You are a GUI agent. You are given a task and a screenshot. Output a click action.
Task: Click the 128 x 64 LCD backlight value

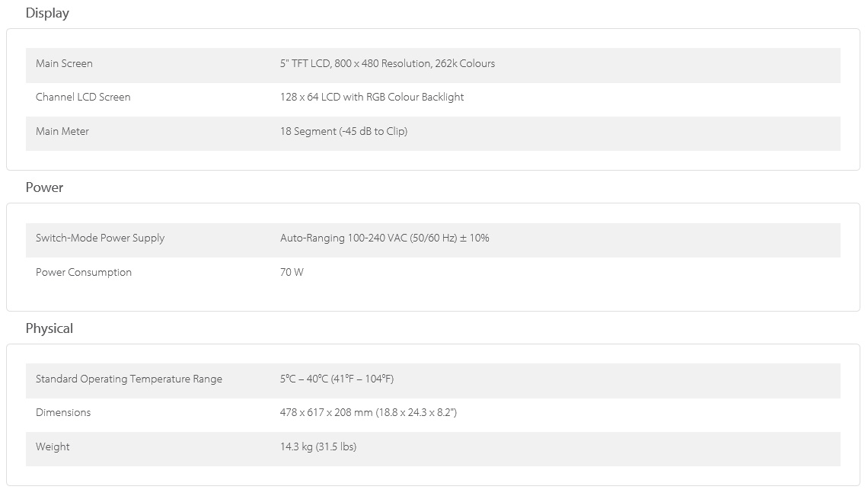pyautogui.click(x=372, y=98)
